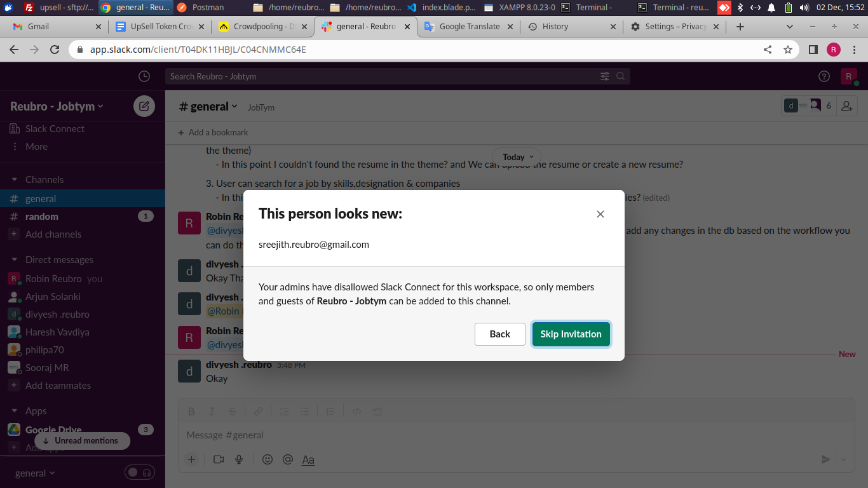Screen dimensions: 868x488
Task: Click the Chrome reload page button
Action: coord(55,50)
